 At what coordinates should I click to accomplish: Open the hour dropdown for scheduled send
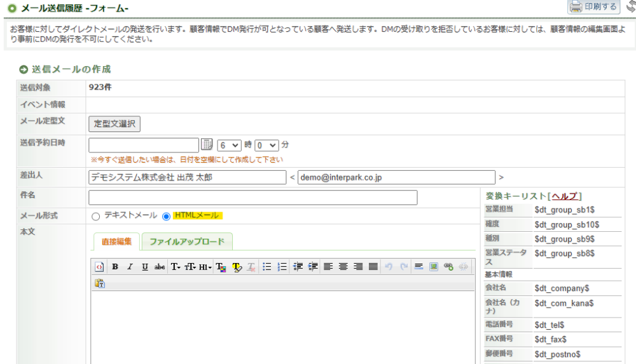(x=229, y=145)
